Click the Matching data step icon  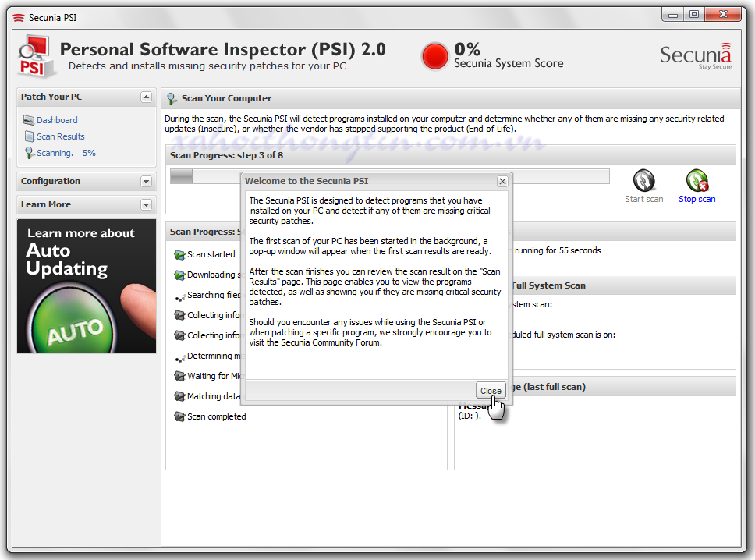click(179, 396)
